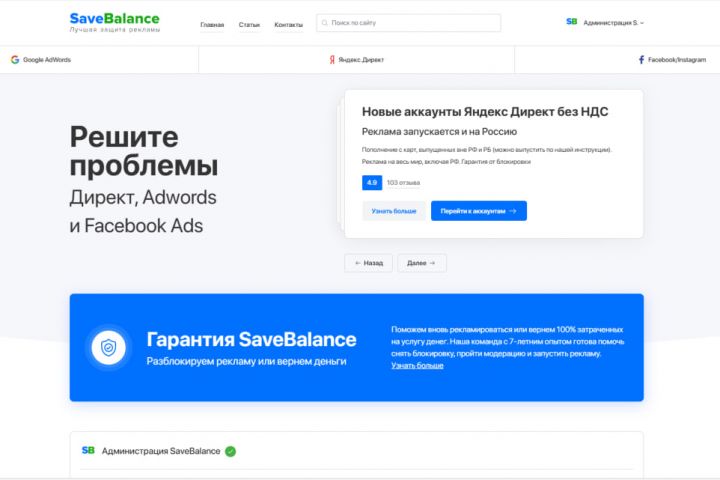Click the Yandex Я logo icon

332,60
